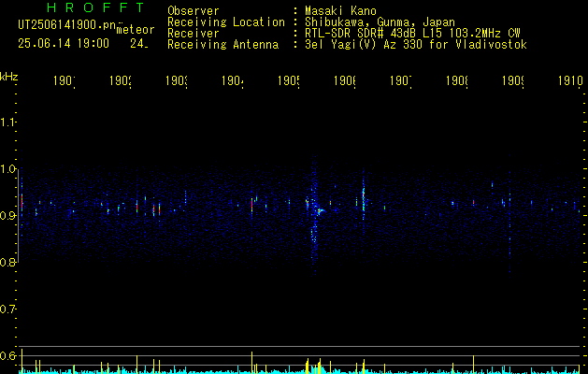Click the kHz axis unit label
The width and height of the screenshot is (588, 374).
point(9,77)
